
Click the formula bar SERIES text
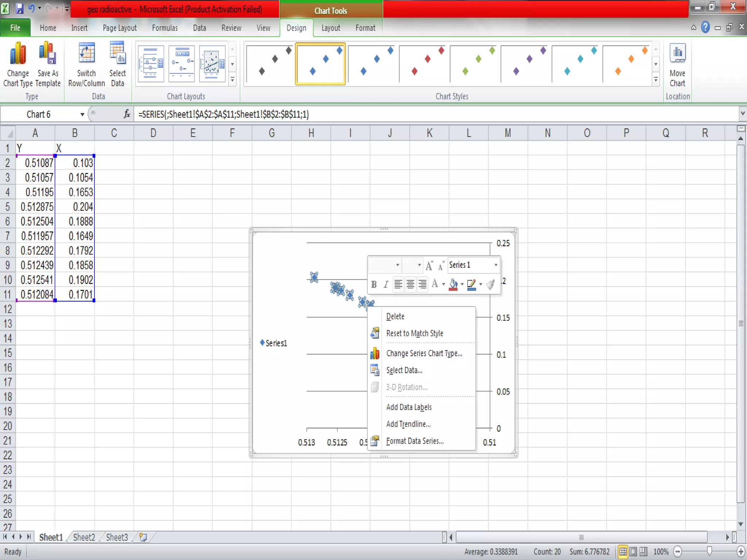click(223, 114)
